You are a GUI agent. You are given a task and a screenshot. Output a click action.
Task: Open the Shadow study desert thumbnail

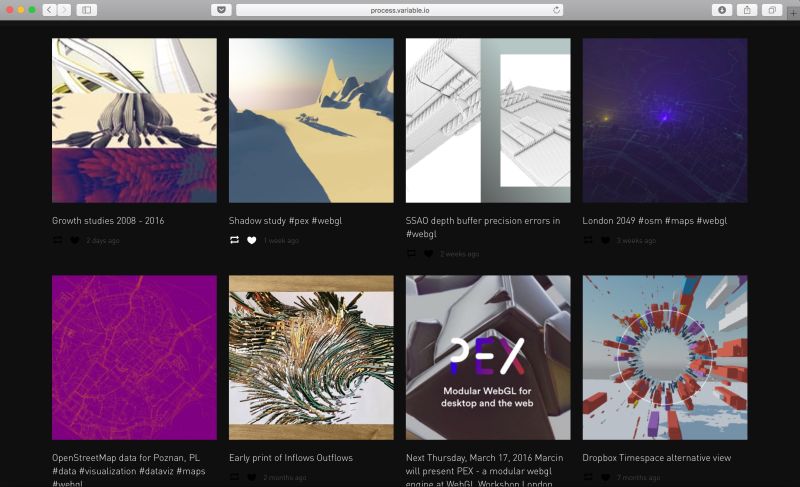(311, 120)
